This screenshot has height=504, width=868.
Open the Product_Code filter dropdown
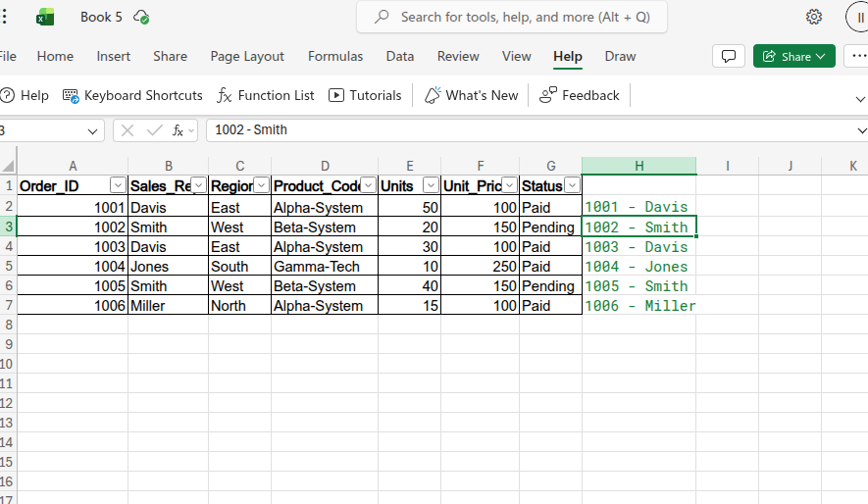pos(368,185)
